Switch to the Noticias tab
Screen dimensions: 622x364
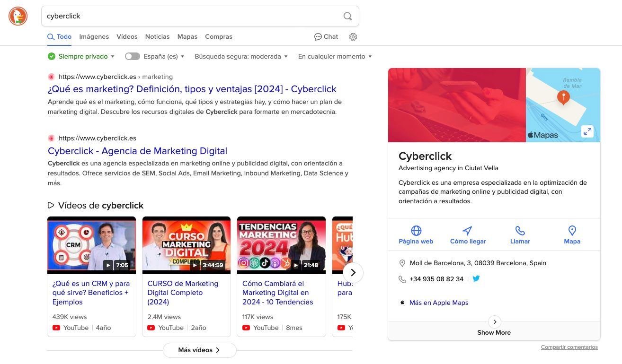pyautogui.click(x=157, y=37)
